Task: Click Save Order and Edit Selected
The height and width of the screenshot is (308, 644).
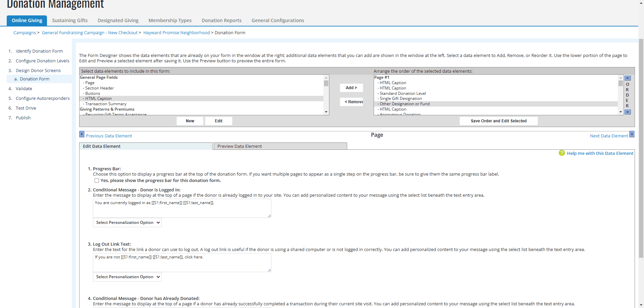Action: 499,121
